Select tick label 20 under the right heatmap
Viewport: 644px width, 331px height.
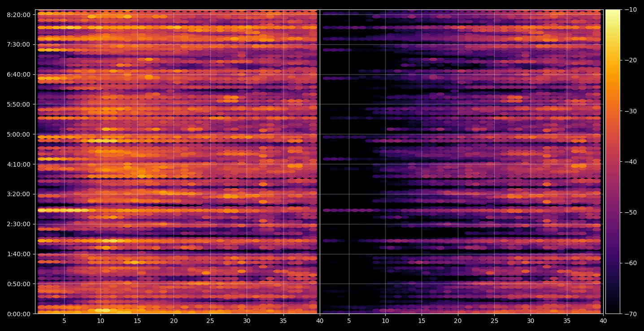coord(458,321)
